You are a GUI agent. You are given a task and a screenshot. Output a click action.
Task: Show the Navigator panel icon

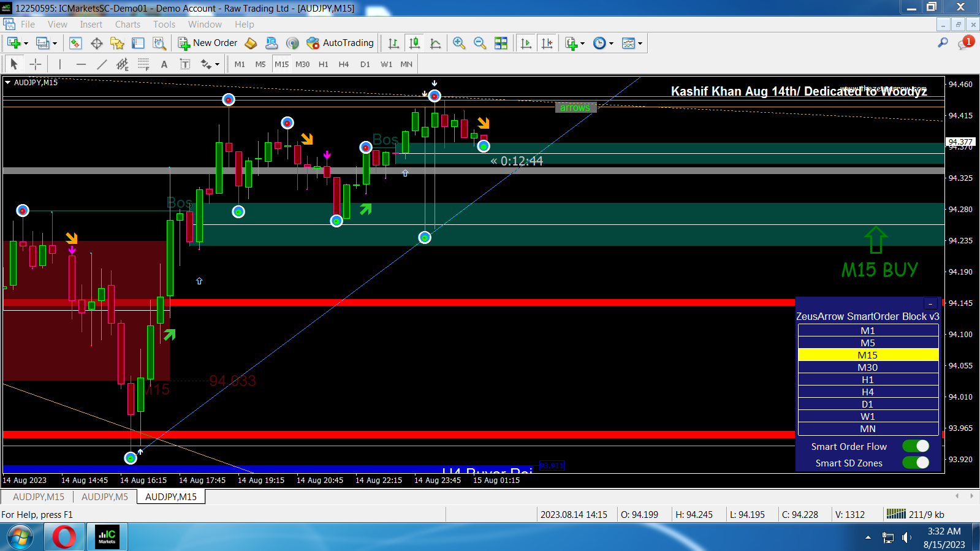tap(117, 43)
